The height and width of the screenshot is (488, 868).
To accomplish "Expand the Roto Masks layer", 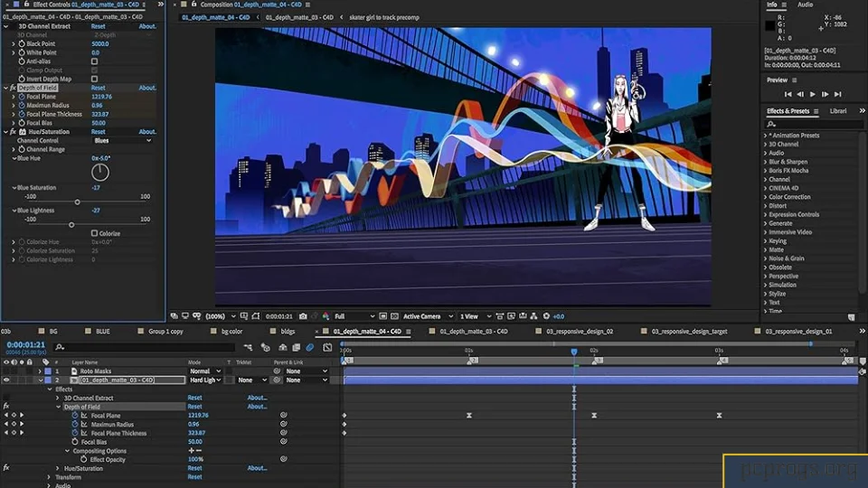I will (39, 371).
